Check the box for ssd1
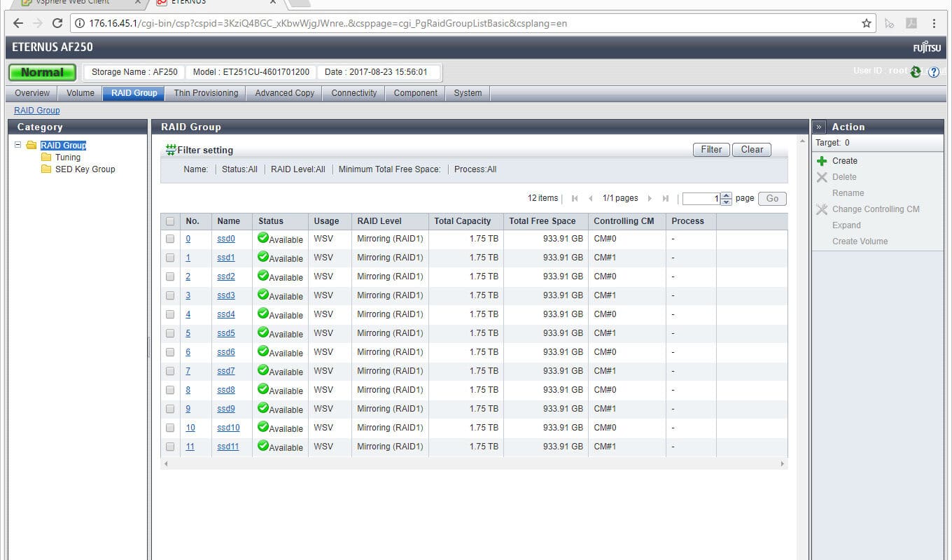This screenshot has height=560, width=952. point(170,258)
